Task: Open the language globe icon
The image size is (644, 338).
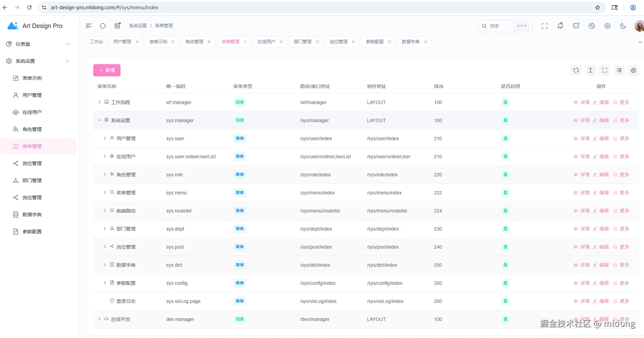Action: tap(592, 26)
